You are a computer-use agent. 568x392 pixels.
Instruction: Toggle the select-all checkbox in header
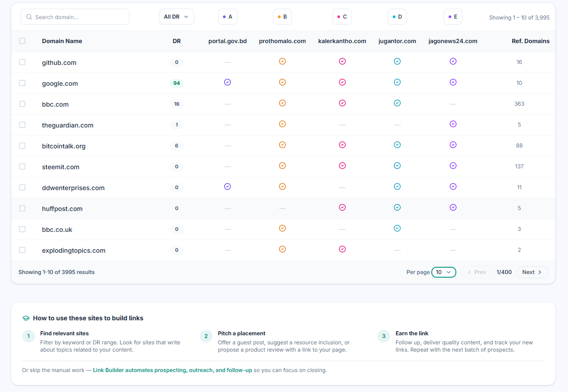tap(22, 41)
